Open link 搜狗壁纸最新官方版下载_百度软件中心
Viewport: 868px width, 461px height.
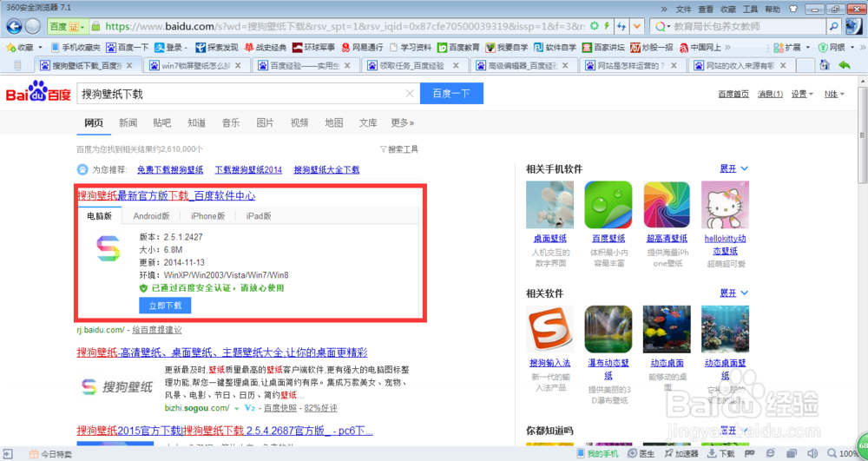click(166, 196)
